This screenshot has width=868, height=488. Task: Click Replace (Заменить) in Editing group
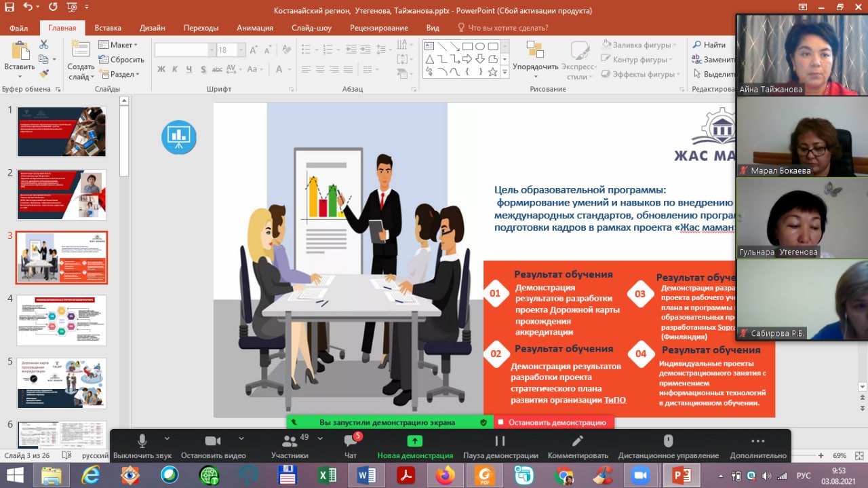coord(713,60)
